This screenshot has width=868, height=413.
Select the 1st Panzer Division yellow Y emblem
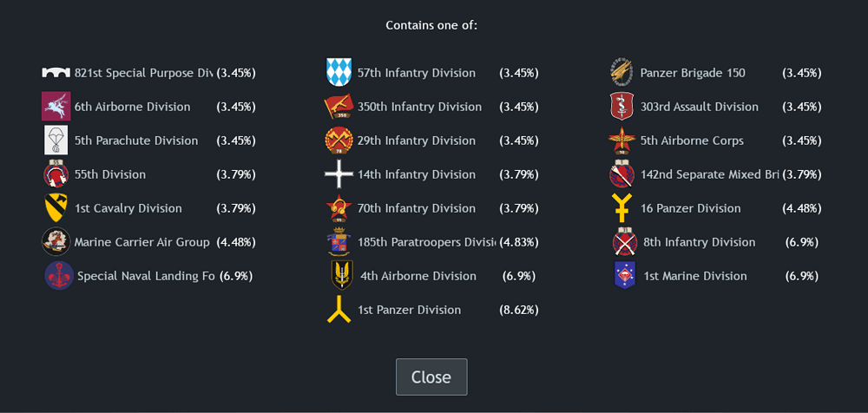click(339, 310)
